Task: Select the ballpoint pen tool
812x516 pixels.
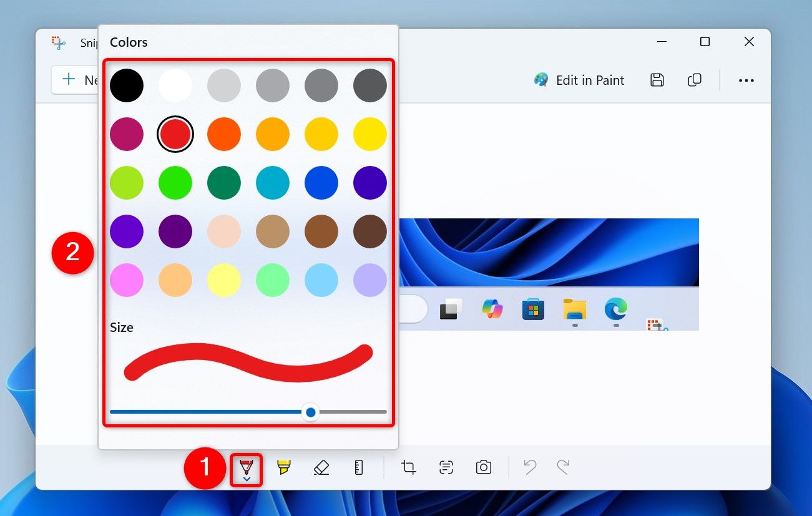Action: [246, 467]
